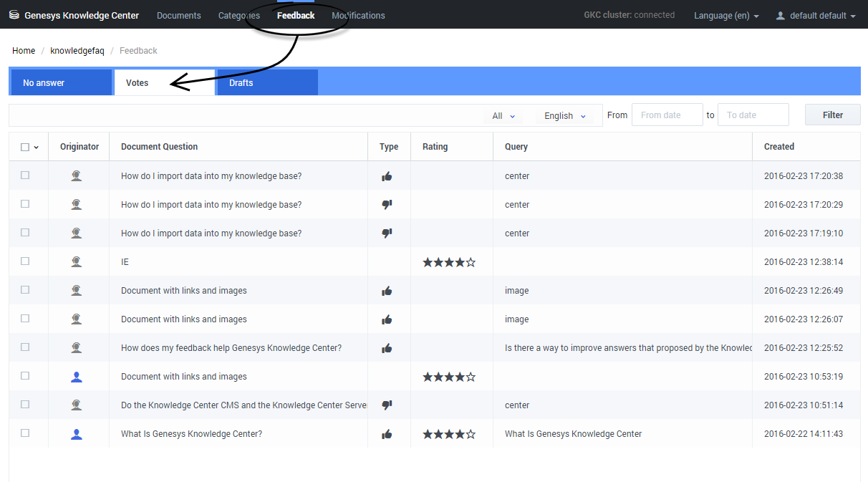
Task: Click the Filter button
Action: point(833,115)
